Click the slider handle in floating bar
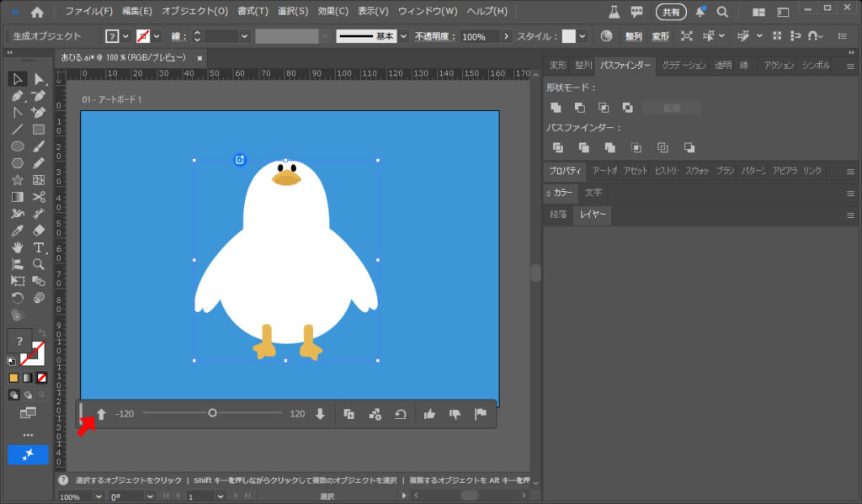Screen dimensions: 862x504 212,413
